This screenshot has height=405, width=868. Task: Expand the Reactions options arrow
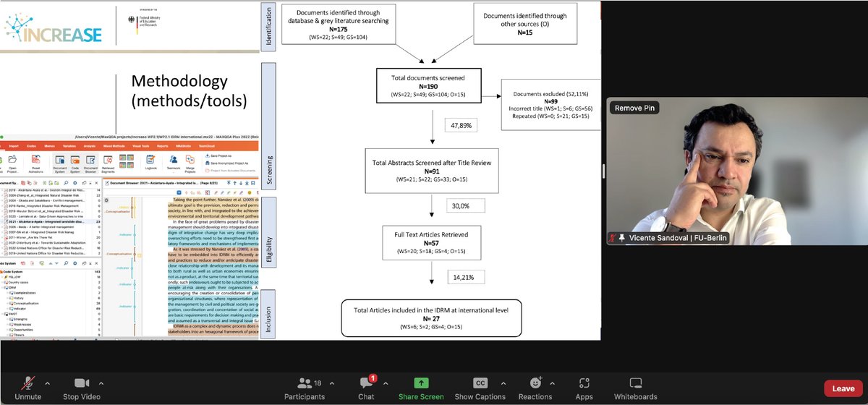click(553, 383)
